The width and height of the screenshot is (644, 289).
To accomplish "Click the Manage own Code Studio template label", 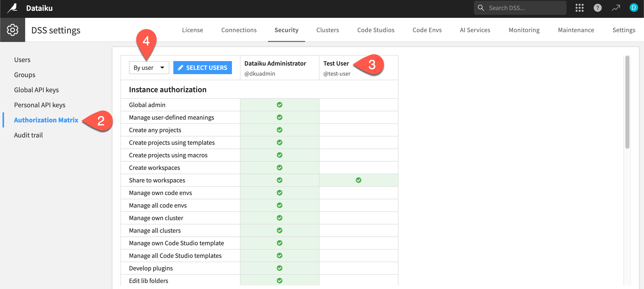I will (176, 243).
